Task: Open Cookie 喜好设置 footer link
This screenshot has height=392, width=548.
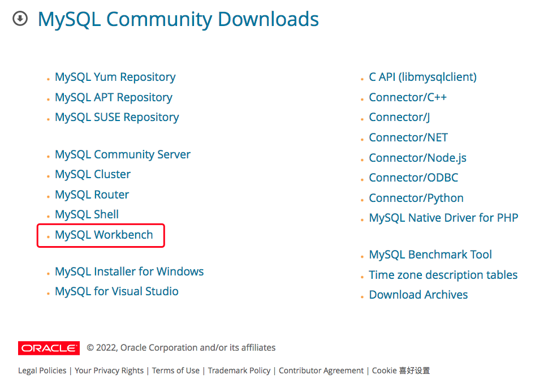Action: coord(401,371)
